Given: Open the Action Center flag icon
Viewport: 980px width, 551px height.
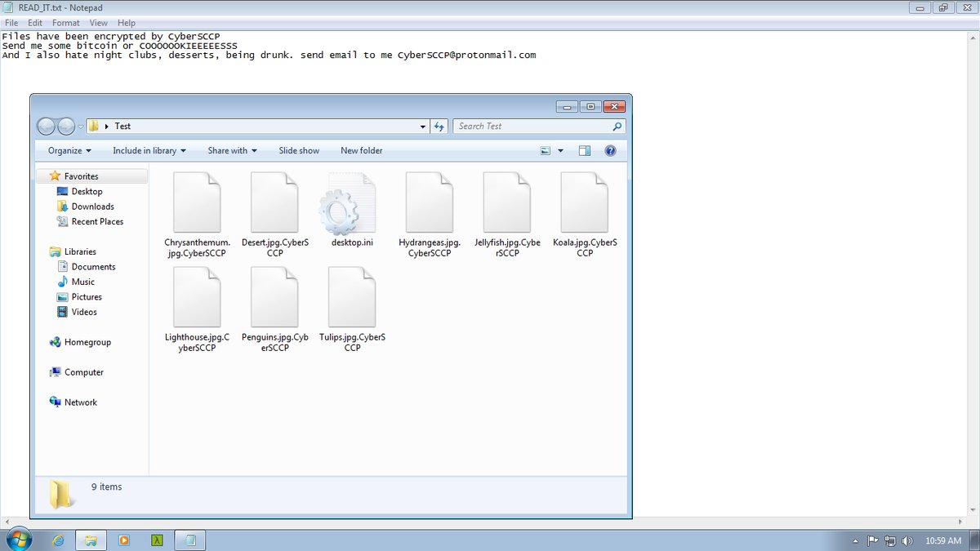Looking at the screenshot, I should click(x=872, y=540).
